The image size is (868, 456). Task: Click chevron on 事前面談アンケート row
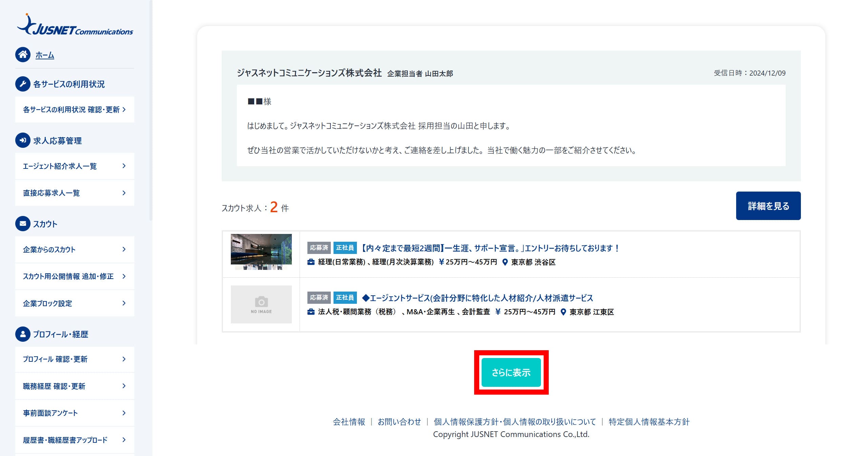point(124,413)
